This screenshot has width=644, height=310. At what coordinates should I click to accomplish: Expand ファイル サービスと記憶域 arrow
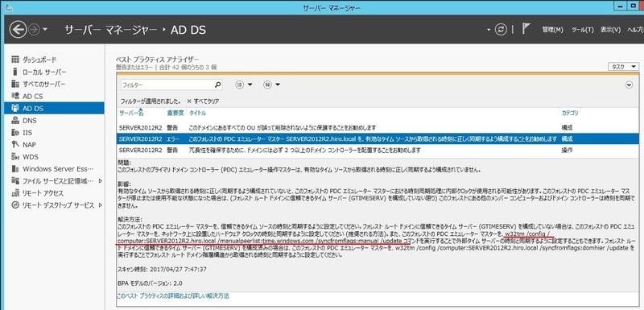pyautogui.click(x=100, y=180)
